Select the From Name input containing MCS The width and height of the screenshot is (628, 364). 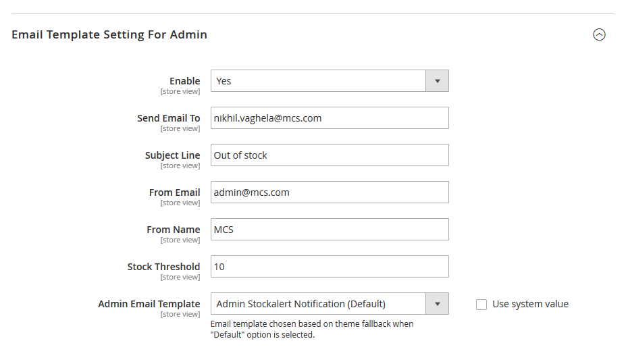[x=330, y=230]
